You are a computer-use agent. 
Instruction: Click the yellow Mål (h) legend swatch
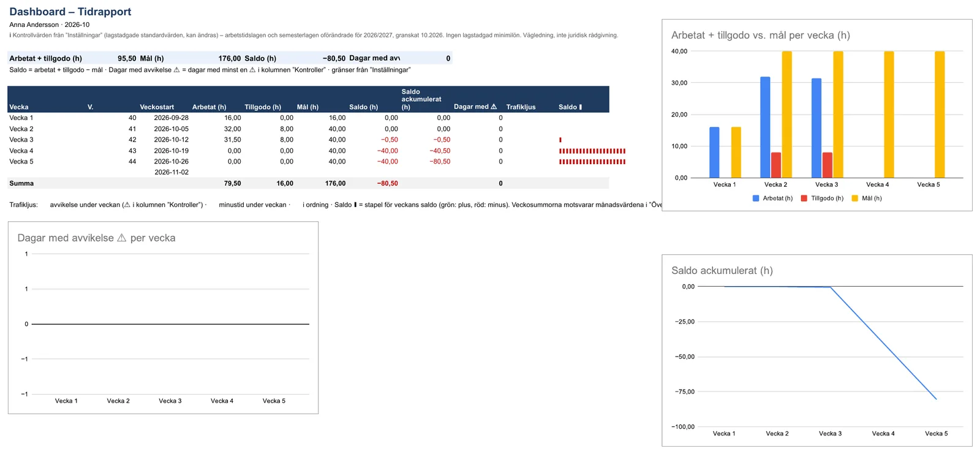855,198
